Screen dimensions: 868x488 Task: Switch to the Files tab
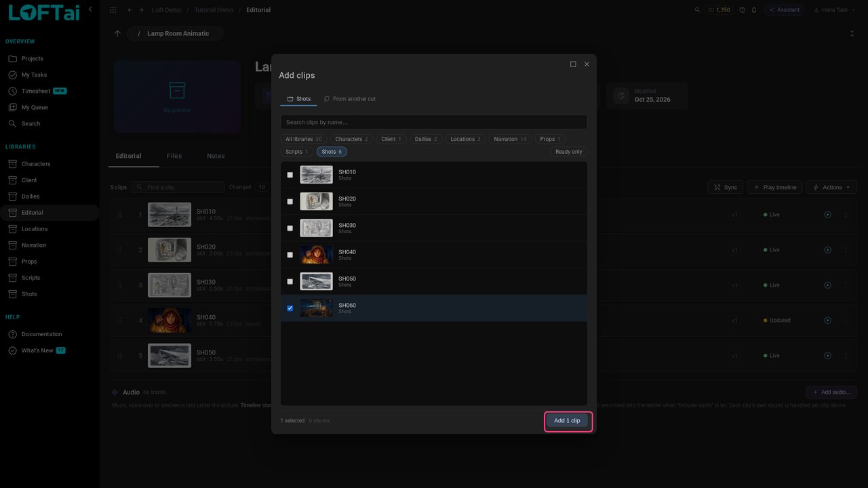click(174, 156)
